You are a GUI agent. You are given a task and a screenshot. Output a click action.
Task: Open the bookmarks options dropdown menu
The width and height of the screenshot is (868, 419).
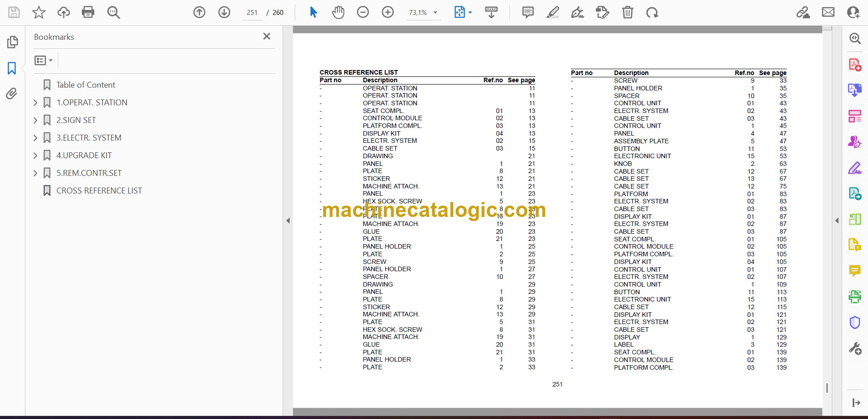(x=43, y=60)
